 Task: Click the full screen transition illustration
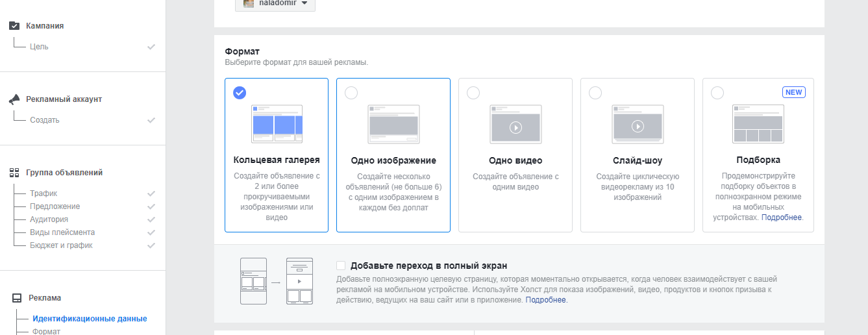(277, 282)
